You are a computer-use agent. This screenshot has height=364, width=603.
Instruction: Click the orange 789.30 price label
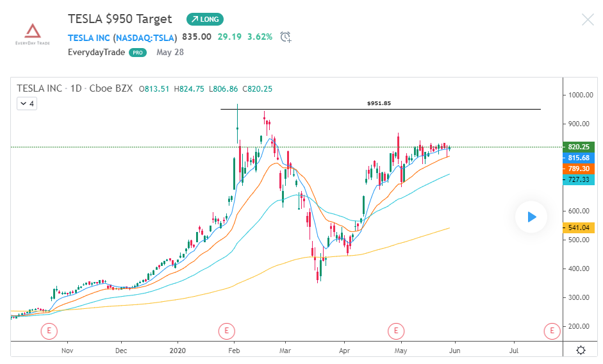pyautogui.click(x=579, y=169)
